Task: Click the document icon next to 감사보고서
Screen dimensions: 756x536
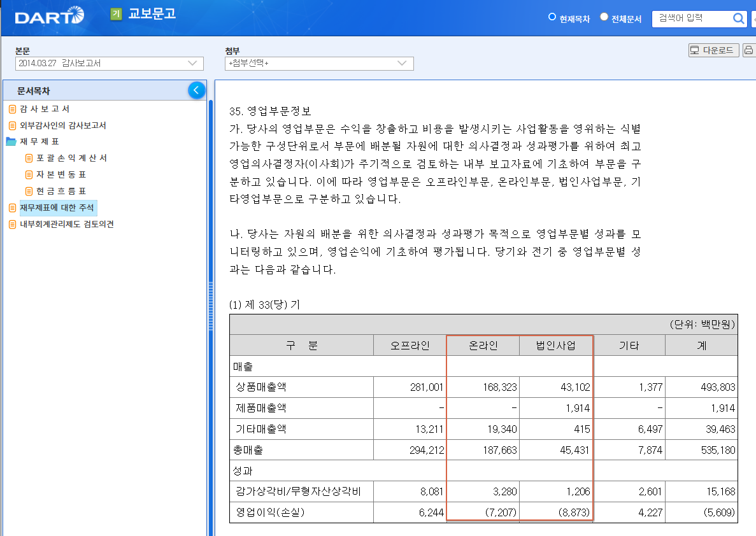Action: click(x=13, y=109)
